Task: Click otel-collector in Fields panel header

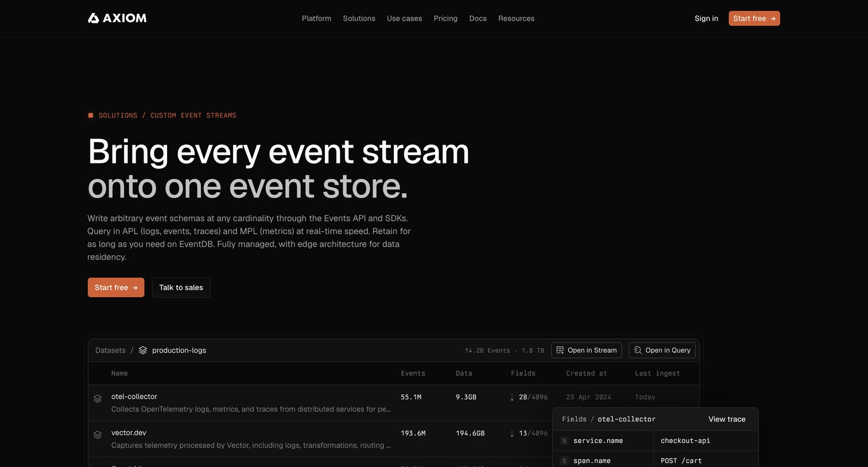Action: [x=626, y=419]
